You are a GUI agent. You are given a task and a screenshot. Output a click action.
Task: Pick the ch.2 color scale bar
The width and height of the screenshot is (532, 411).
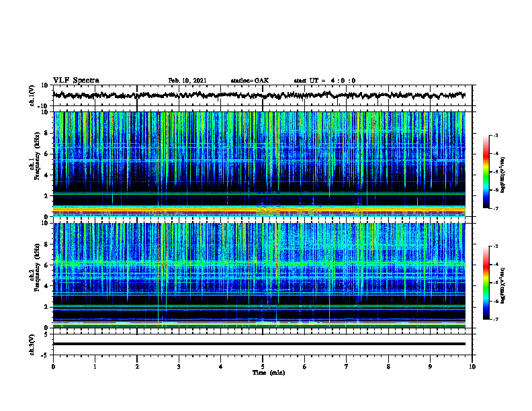coord(486,283)
